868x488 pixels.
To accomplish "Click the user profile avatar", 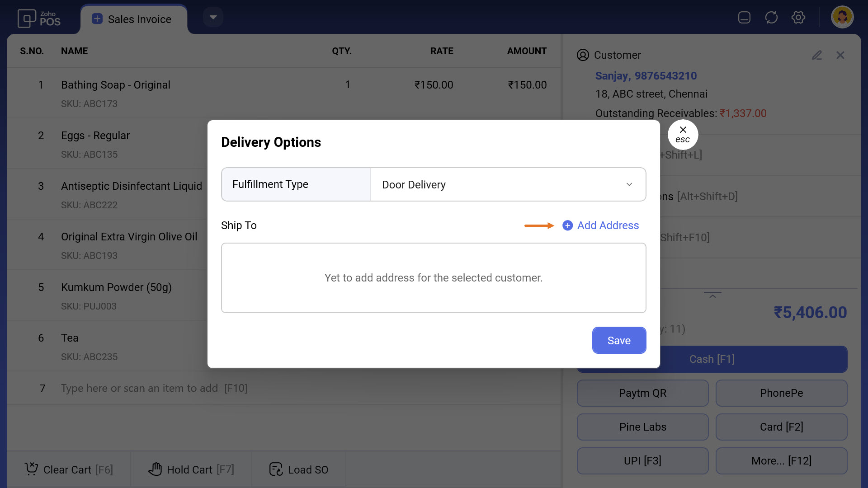I will click(x=842, y=18).
